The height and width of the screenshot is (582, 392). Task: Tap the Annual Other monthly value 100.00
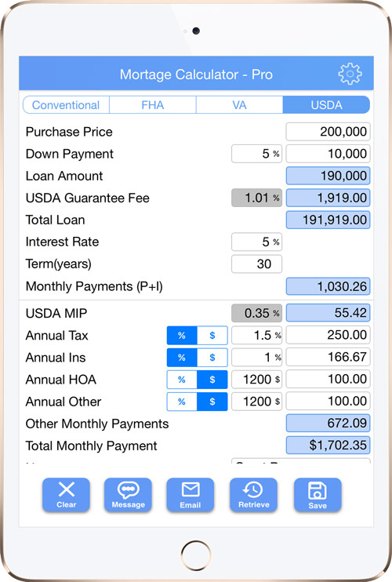[328, 402]
